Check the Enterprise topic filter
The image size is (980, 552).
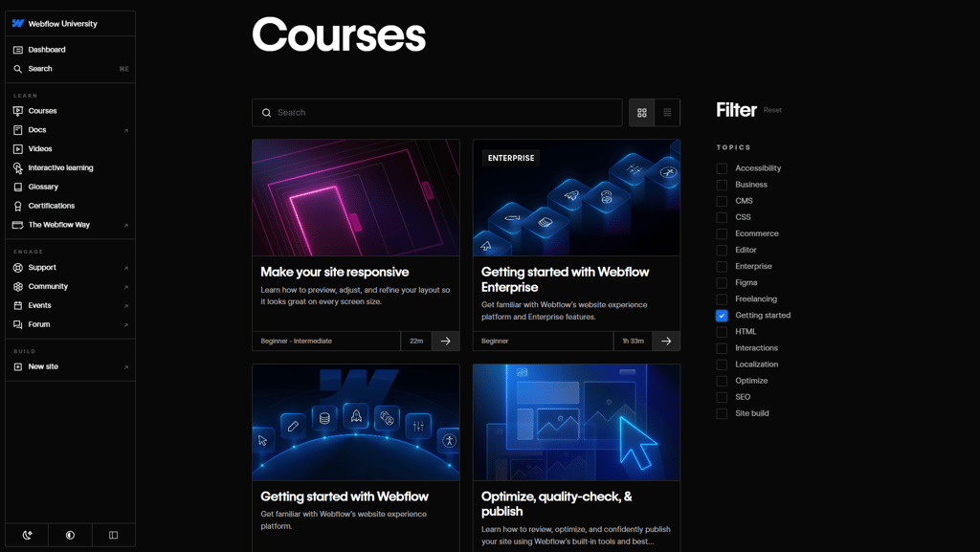pos(722,267)
